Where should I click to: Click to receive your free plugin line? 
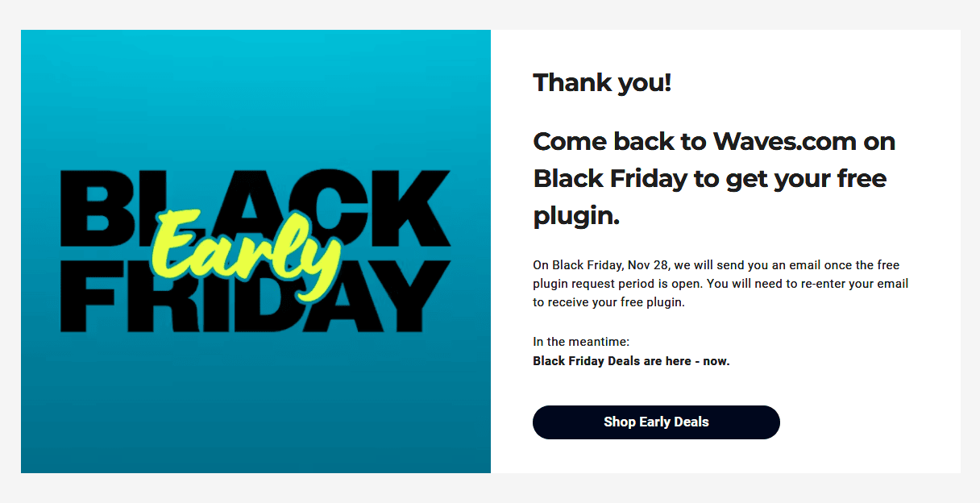(x=608, y=303)
